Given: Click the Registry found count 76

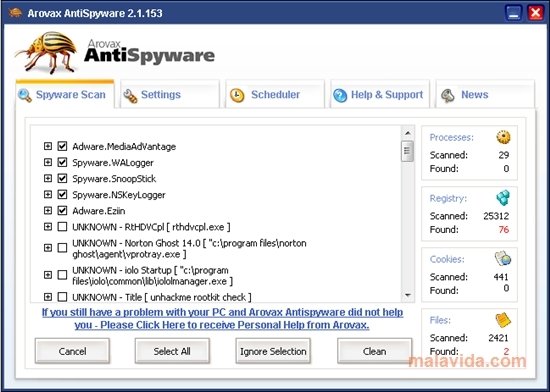Looking at the screenshot, I should [x=504, y=230].
